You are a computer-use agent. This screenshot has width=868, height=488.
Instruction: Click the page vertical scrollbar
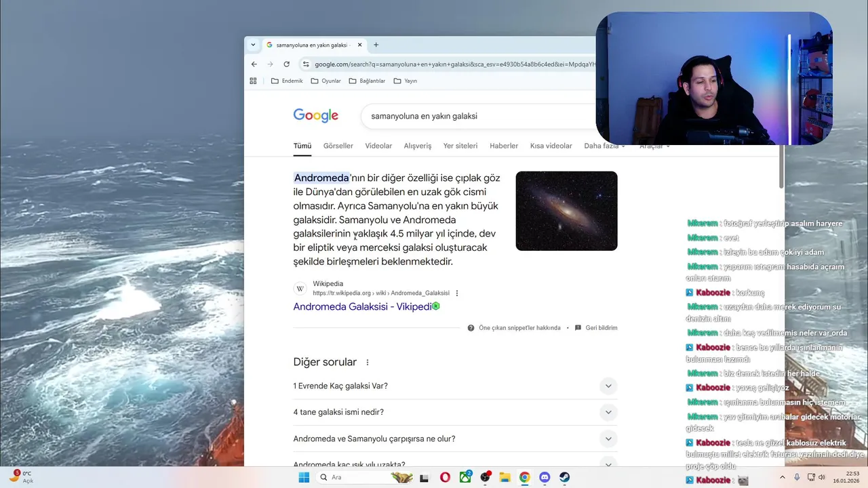pos(781,166)
